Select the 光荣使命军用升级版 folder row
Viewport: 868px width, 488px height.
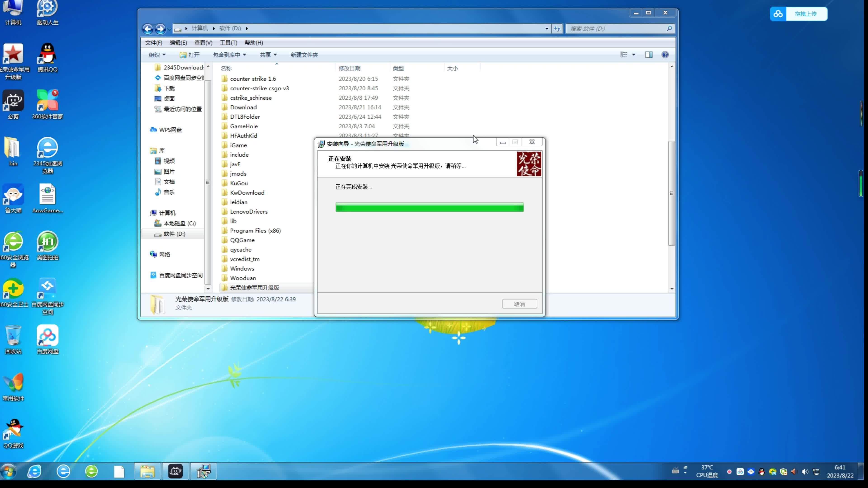coord(266,288)
